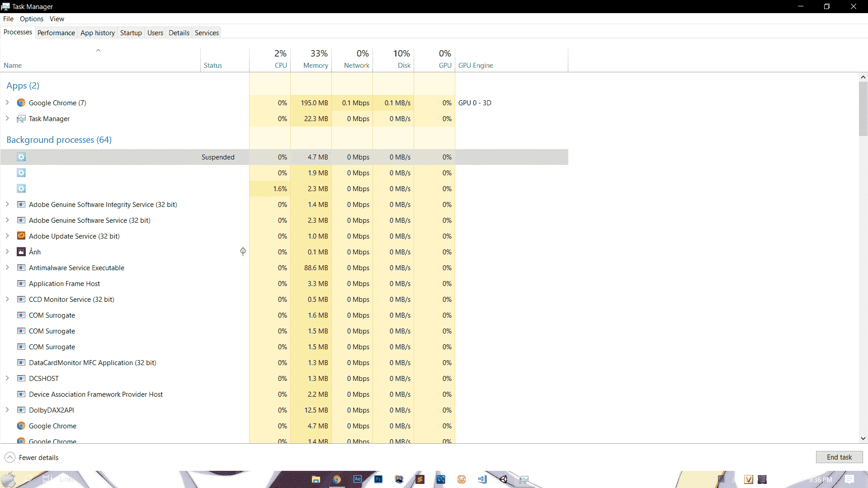The image size is (868, 488).
Task: Click the Application Frame Host process icon
Action: pos(21,283)
